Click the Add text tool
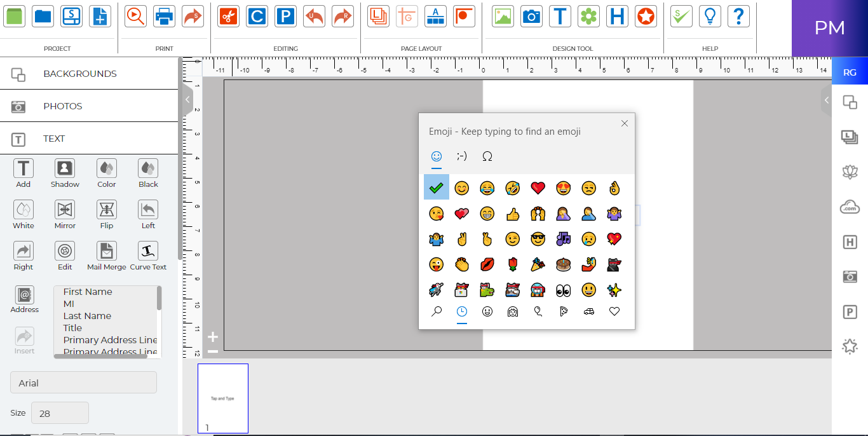Screen dimensions: 868x436 pyautogui.click(x=24, y=174)
